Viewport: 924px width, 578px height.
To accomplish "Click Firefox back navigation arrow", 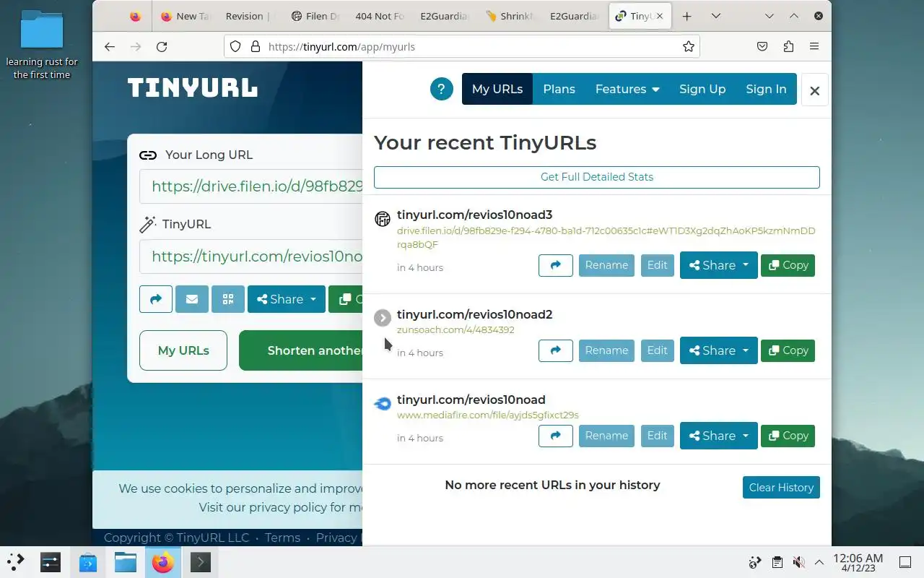I will 110,46.
